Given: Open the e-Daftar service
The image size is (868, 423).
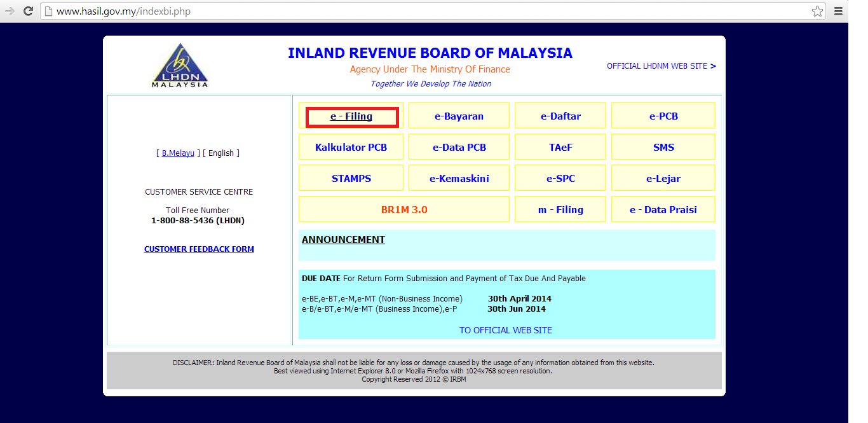Looking at the screenshot, I should (560, 116).
